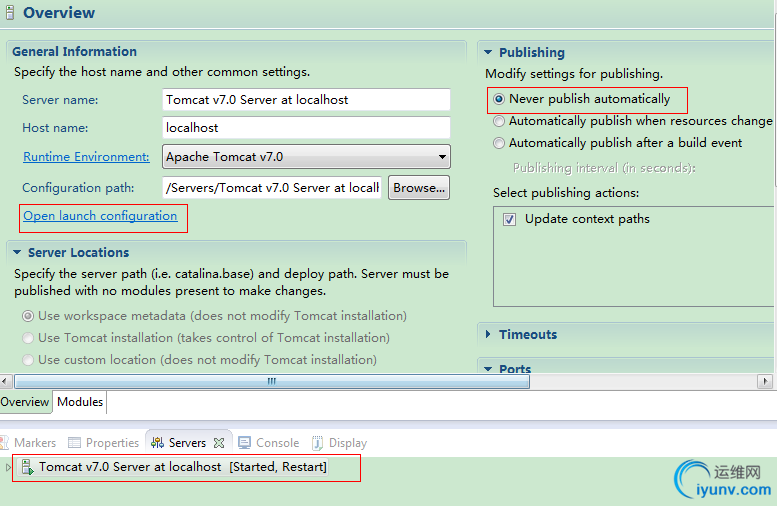Screen dimensions: 777x506
Task: Click the General Information heading
Action: pos(74,52)
